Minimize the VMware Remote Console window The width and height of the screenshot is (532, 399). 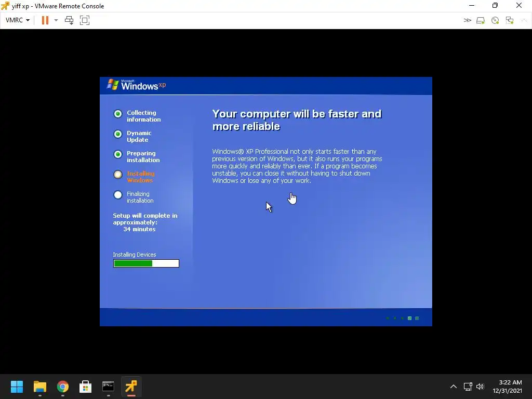472,5
